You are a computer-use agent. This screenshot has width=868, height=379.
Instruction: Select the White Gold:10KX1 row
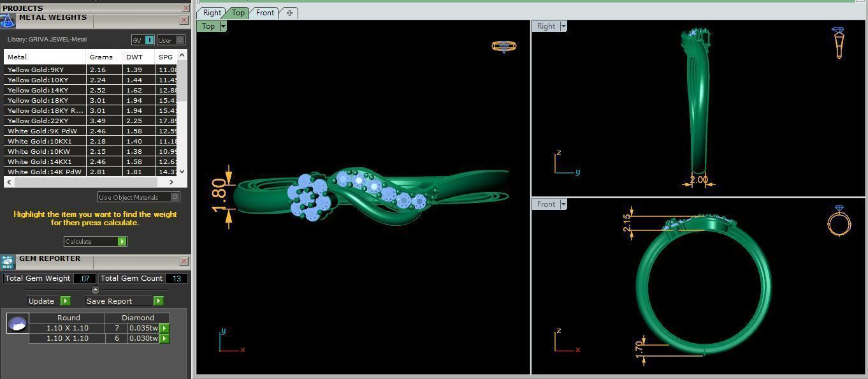click(91, 141)
